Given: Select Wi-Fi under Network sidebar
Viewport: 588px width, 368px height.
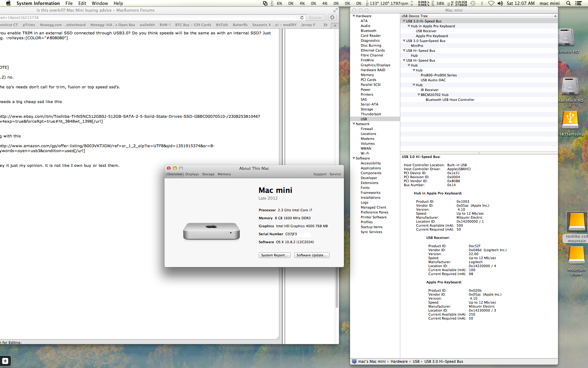Looking at the screenshot, I should 365,153.
